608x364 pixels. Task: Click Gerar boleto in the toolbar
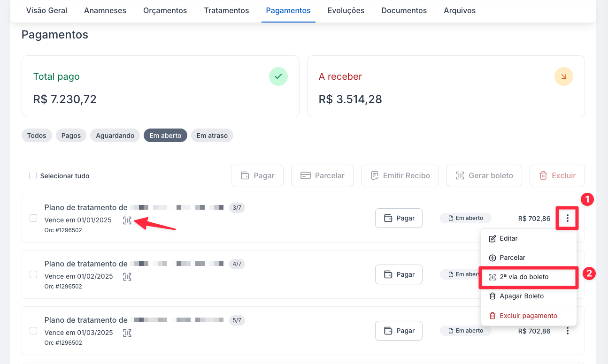pyautogui.click(x=484, y=175)
